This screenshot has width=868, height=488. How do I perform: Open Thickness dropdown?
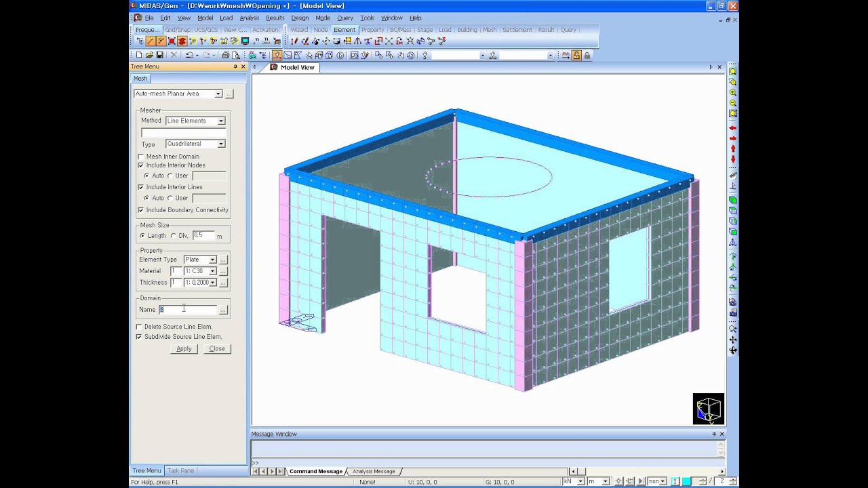pyautogui.click(x=212, y=283)
